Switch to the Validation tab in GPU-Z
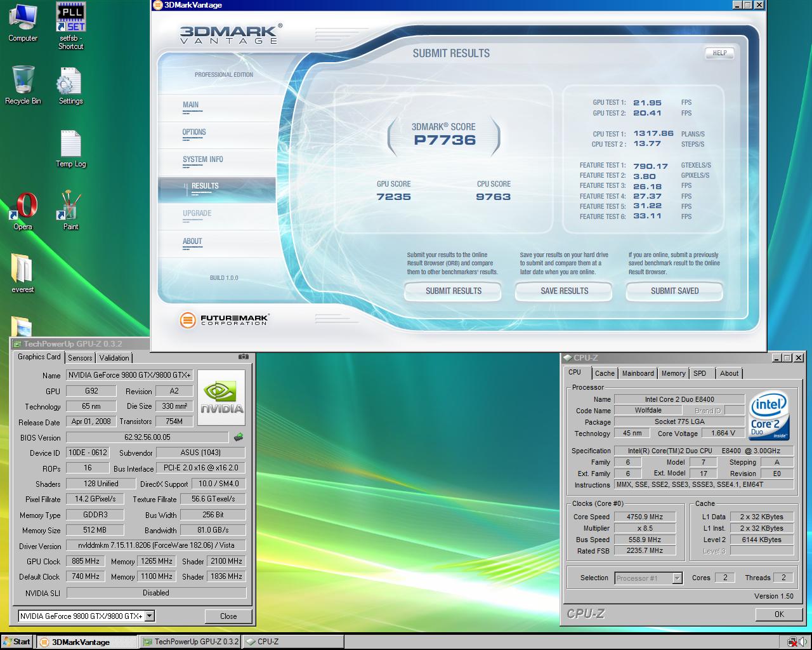 point(114,358)
